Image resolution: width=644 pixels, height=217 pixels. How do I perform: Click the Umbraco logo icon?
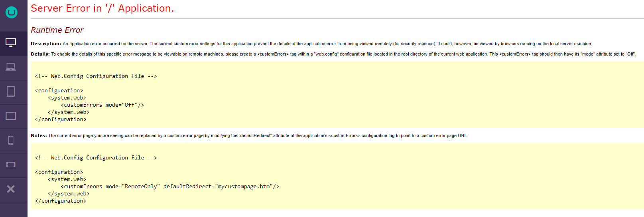click(x=12, y=12)
